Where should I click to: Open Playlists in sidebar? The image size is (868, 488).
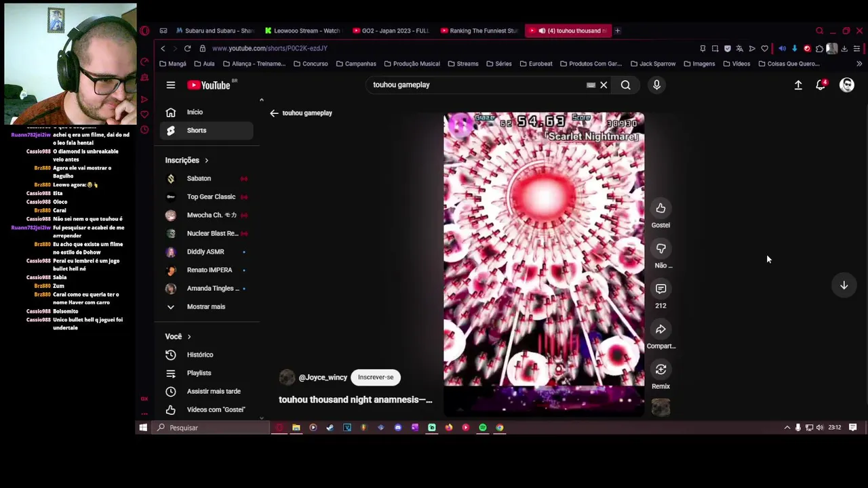click(x=206, y=373)
